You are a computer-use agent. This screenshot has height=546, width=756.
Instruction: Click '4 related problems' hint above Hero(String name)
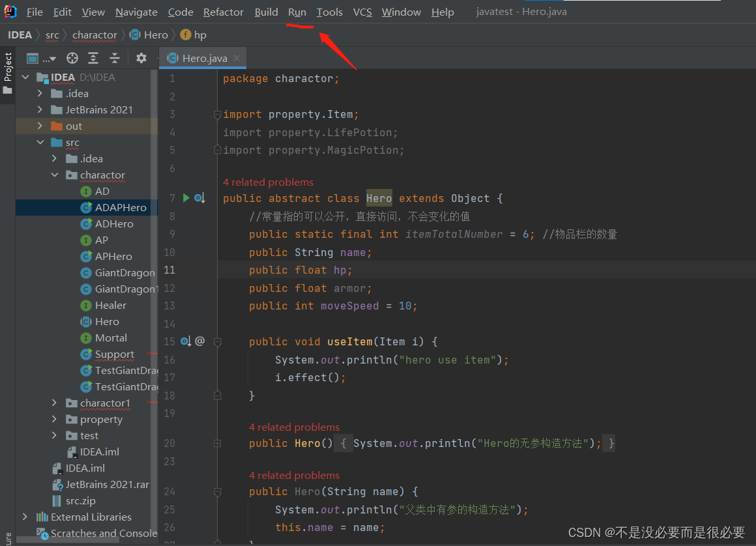pyautogui.click(x=294, y=475)
